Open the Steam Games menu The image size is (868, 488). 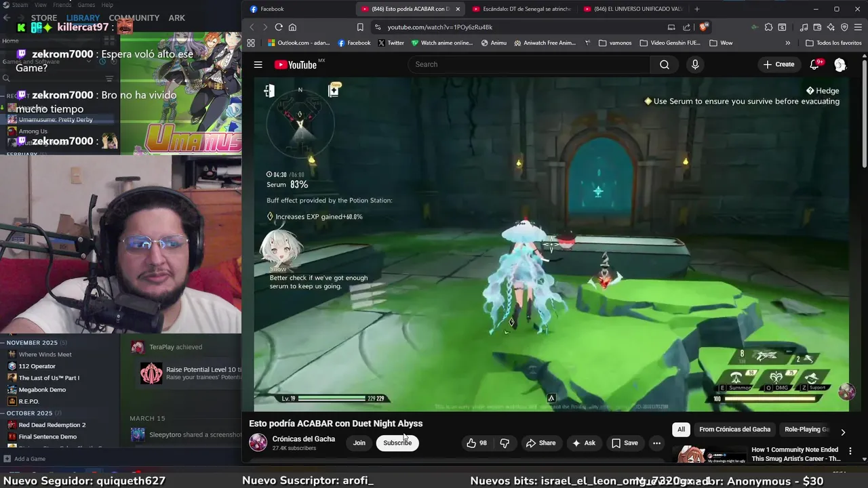coord(86,5)
